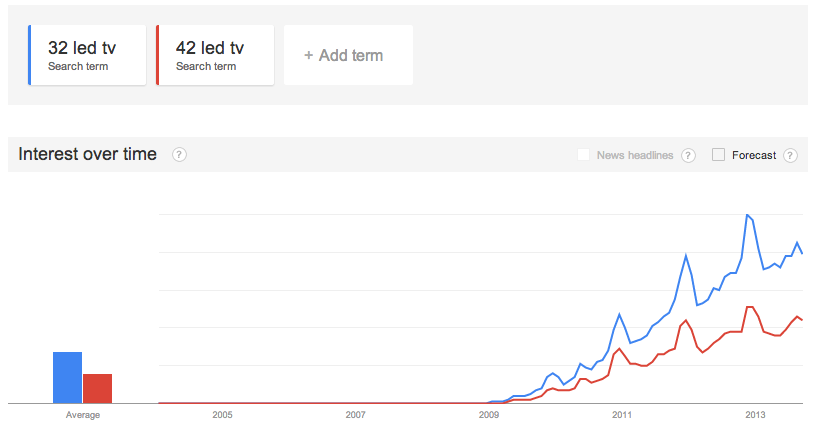Click the Average label under bars
Image resolution: width=817 pixels, height=429 pixels.
82,414
